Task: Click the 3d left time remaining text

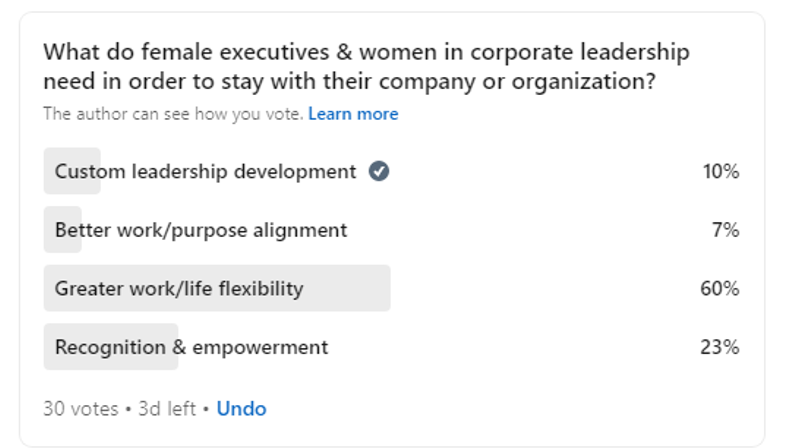Action: click(x=160, y=408)
